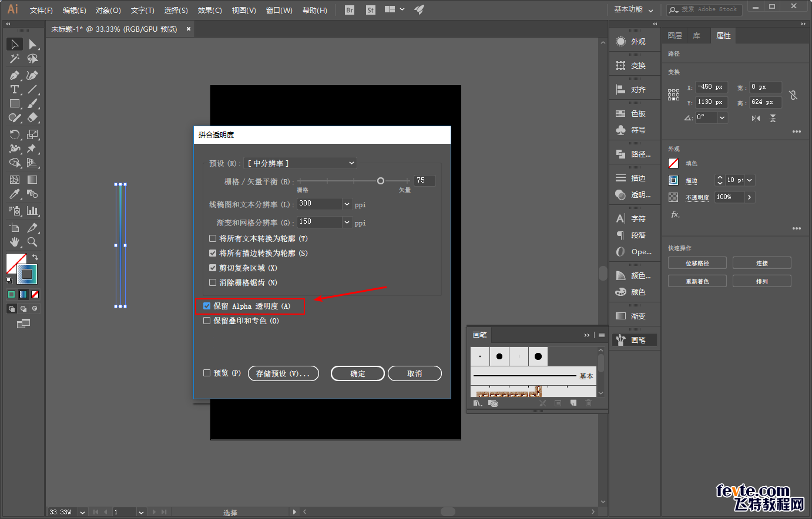Check 将所有文本转换为轮廓 (T)
The image size is (812, 519).
click(x=213, y=238)
